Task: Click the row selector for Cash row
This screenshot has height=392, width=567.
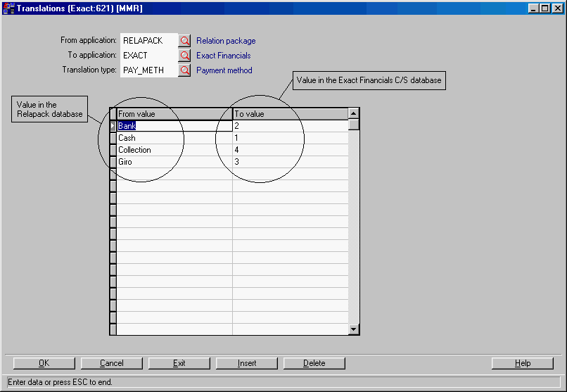Action: (x=113, y=138)
